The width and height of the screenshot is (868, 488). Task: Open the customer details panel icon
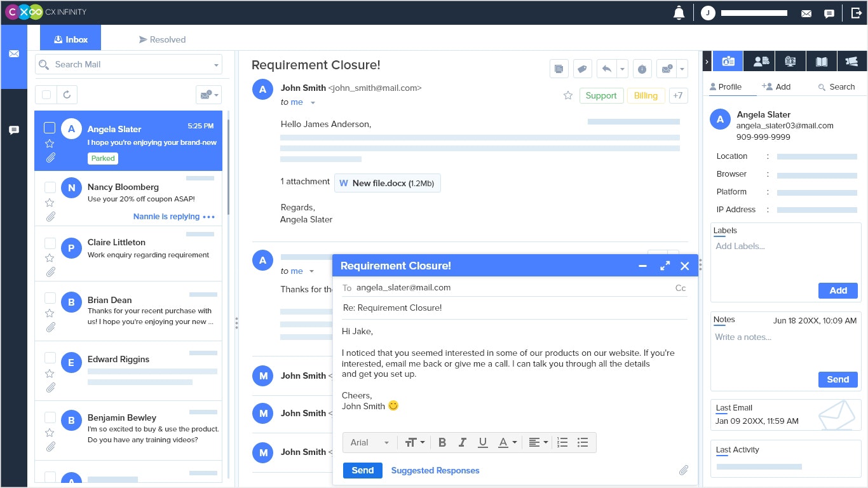pyautogui.click(x=760, y=61)
